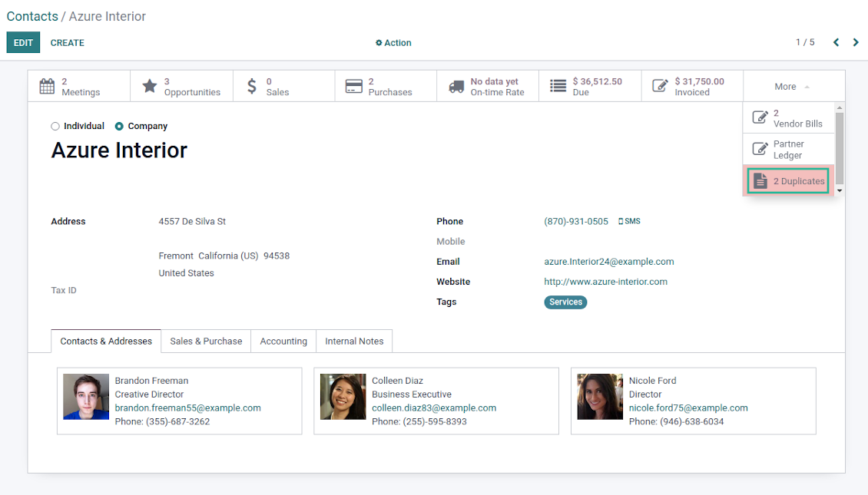Viewport: 868px width, 495px height.
Task: Open Invoiced via the pencil-square icon
Action: (660, 87)
